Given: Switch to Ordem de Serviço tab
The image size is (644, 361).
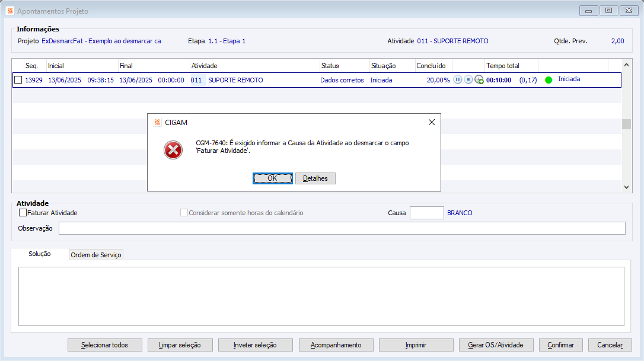Looking at the screenshot, I should tap(96, 255).
